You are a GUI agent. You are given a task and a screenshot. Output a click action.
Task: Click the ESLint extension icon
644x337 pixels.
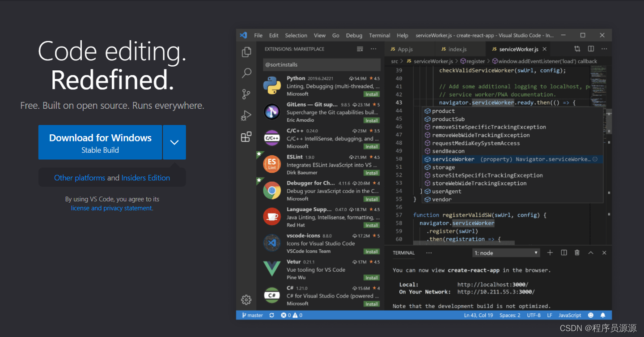272,164
